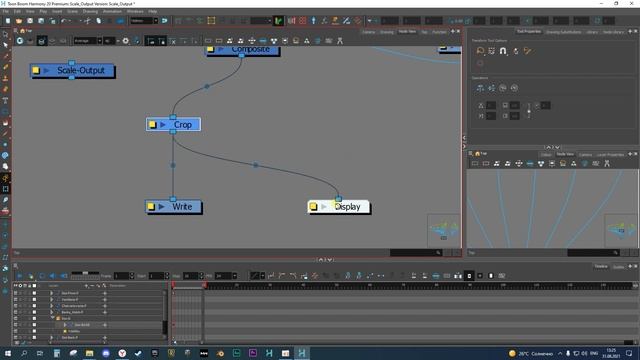Click the Open Scene folder icon

tap(19, 21)
